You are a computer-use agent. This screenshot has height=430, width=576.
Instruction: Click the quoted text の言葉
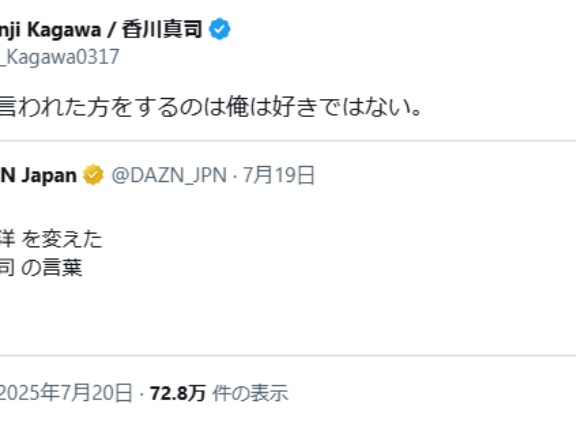point(52,267)
